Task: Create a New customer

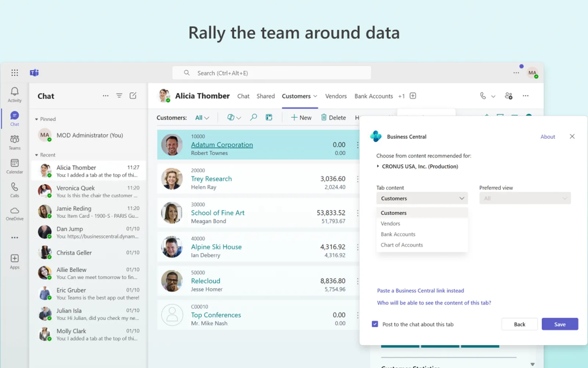Action: [301, 117]
